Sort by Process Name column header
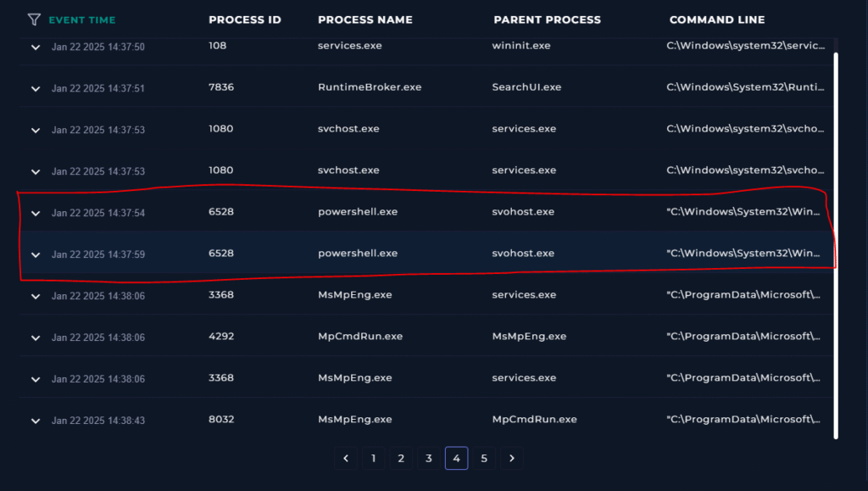 coord(365,20)
